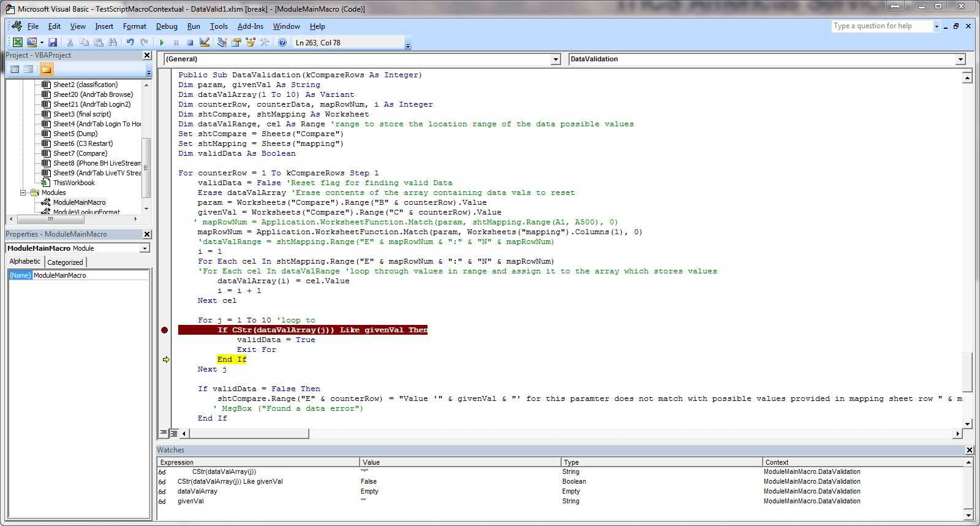Open the Insert menu
The image size is (980, 526).
point(104,26)
